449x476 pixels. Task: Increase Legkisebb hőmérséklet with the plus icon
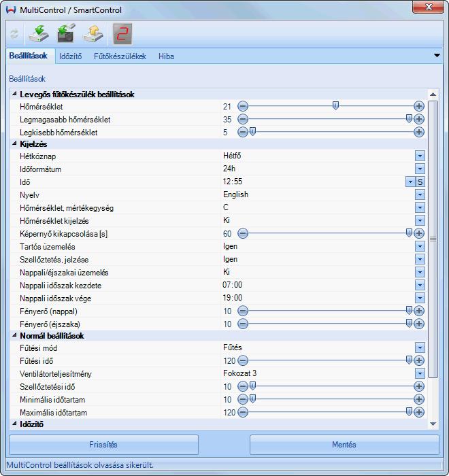coord(419,132)
